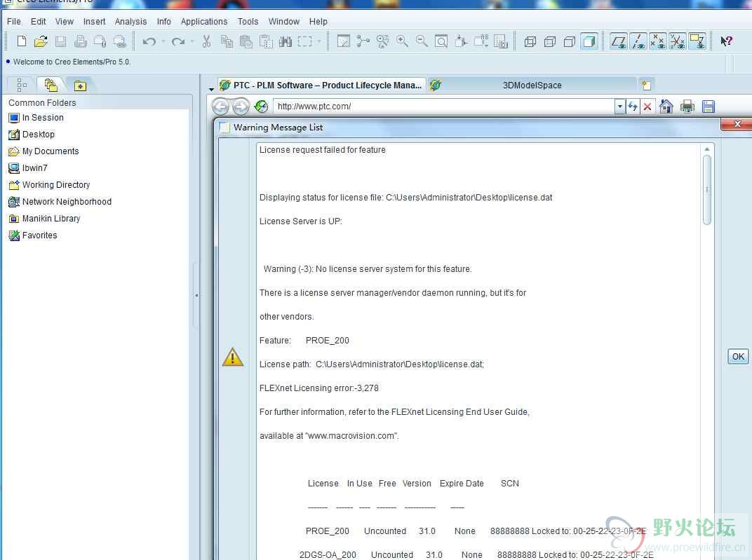Cut selection with scissors icon
752x560 pixels.
(207, 41)
